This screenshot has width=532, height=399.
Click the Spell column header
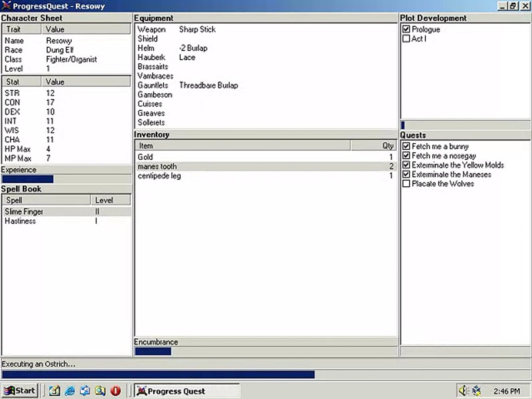46,200
